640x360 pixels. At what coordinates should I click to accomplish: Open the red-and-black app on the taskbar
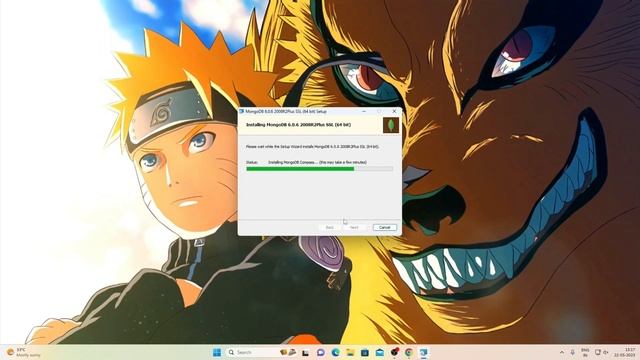394,352
